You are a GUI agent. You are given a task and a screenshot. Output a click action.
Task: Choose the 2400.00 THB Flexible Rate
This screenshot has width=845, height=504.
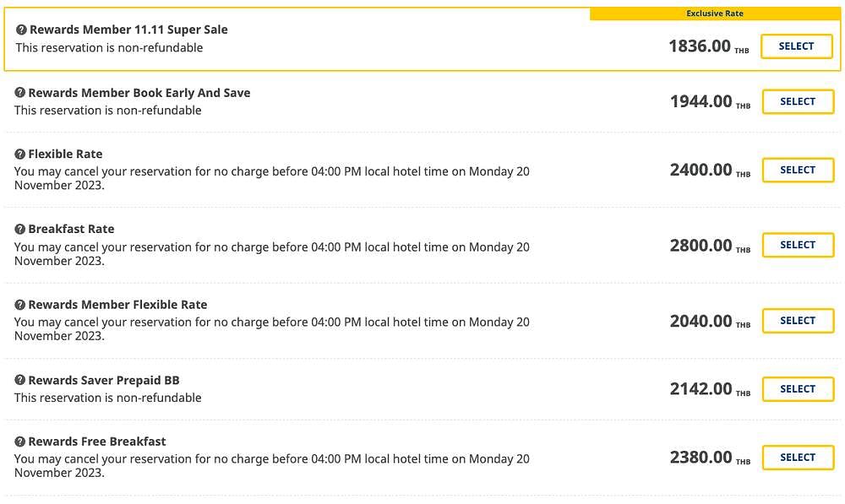(x=799, y=171)
